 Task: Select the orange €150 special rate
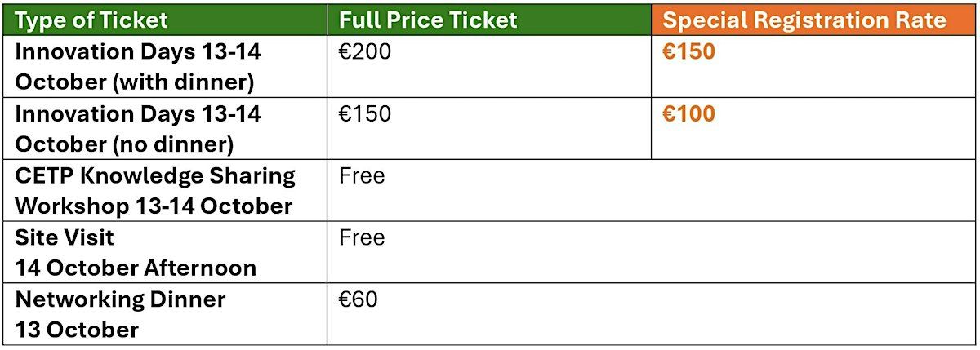688,51
